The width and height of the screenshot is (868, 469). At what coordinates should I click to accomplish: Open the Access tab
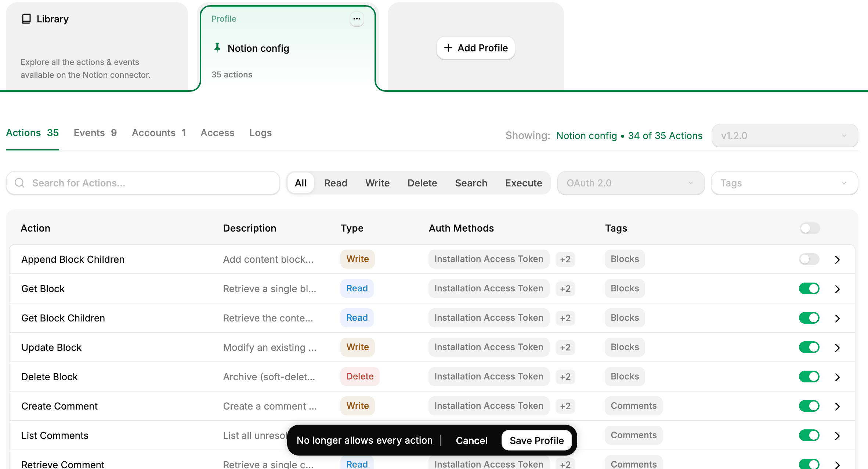[x=217, y=133]
